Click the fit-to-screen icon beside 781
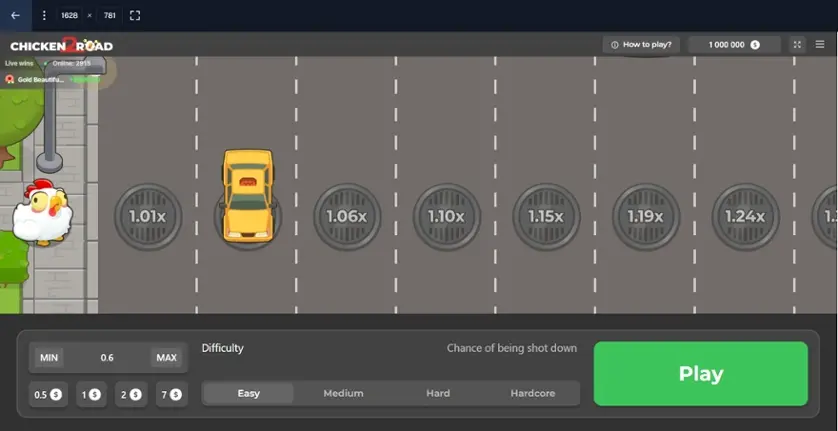838x431 pixels. [x=135, y=16]
